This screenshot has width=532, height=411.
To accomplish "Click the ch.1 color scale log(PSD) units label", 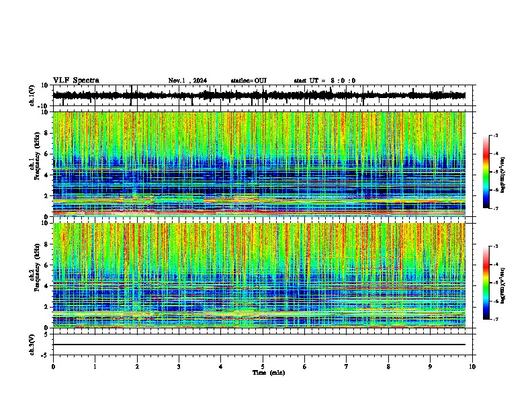I will point(503,175).
